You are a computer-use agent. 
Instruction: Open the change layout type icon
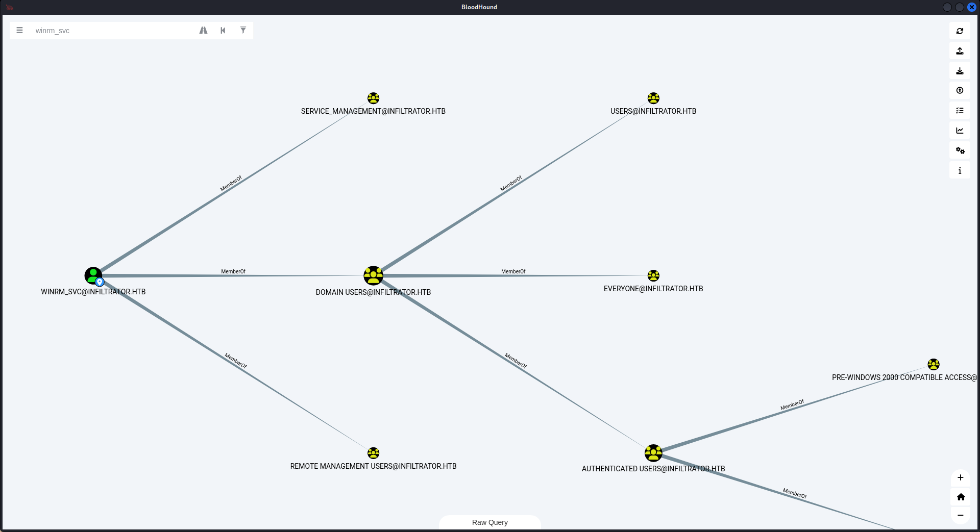coord(960,111)
